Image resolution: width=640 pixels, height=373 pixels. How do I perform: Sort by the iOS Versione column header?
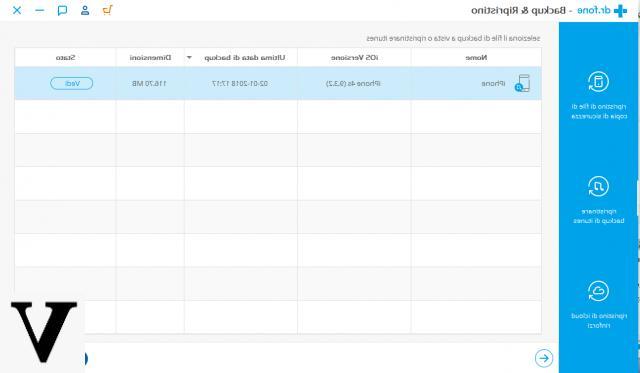coord(354,58)
